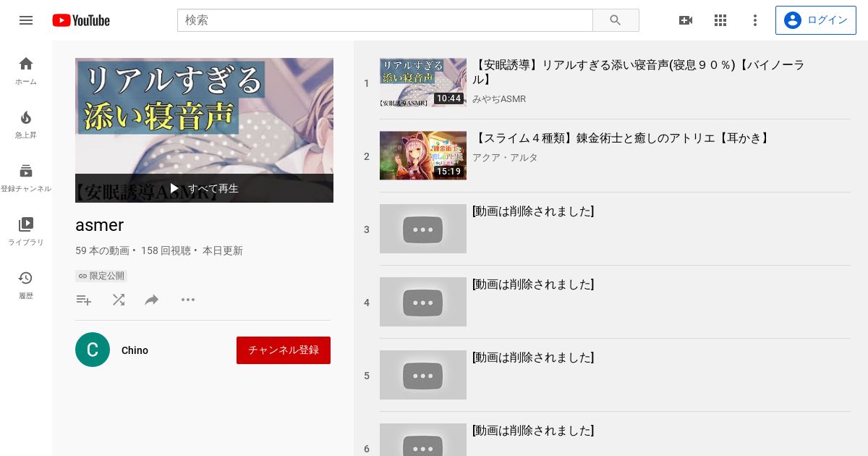
Task: Open the create video camera icon
Action: click(686, 20)
